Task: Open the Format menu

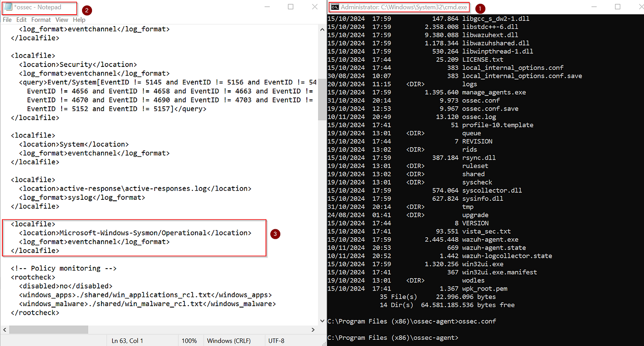Action: pos(41,19)
